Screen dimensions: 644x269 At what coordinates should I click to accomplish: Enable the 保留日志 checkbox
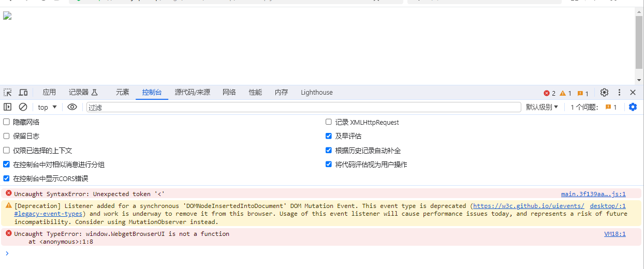(6, 136)
